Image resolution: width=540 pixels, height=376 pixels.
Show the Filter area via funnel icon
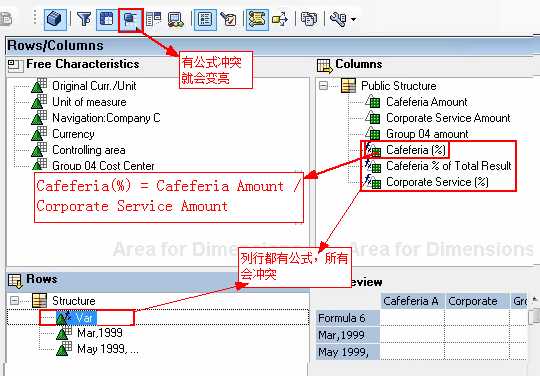click(84, 19)
